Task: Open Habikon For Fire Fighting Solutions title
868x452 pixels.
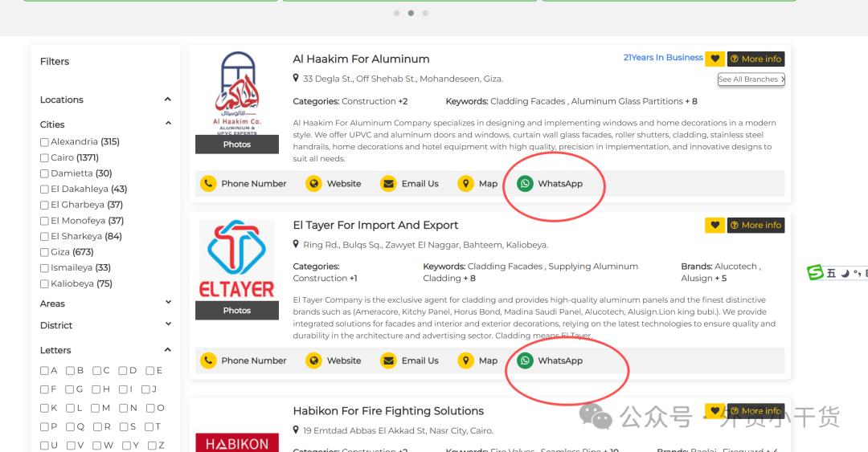Action: (388, 411)
